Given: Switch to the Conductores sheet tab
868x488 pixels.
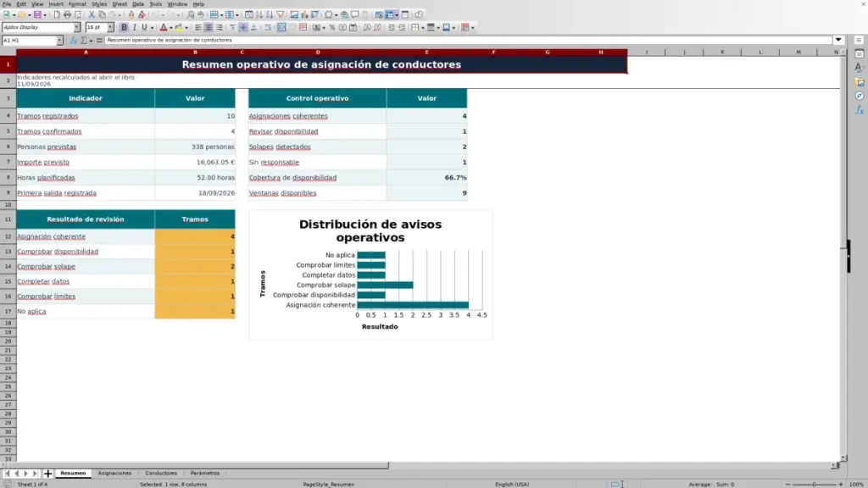Looking at the screenshot, I should (161, 474).
